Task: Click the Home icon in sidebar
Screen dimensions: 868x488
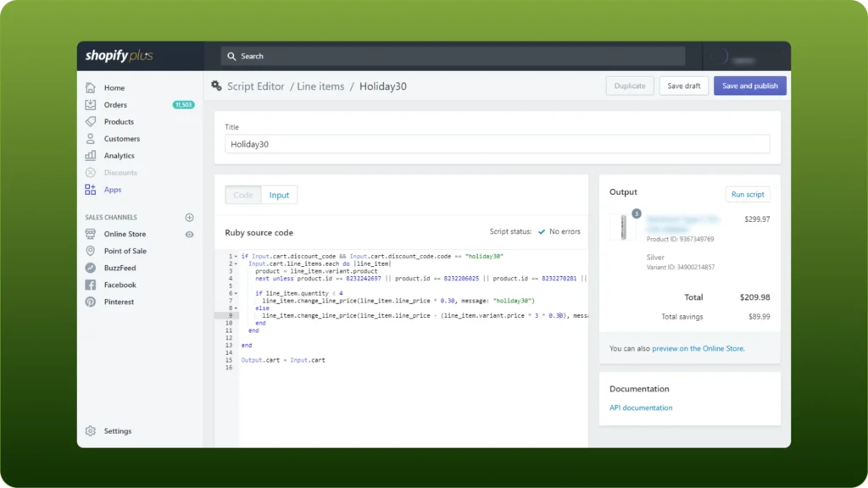Action: coord(91,87)
